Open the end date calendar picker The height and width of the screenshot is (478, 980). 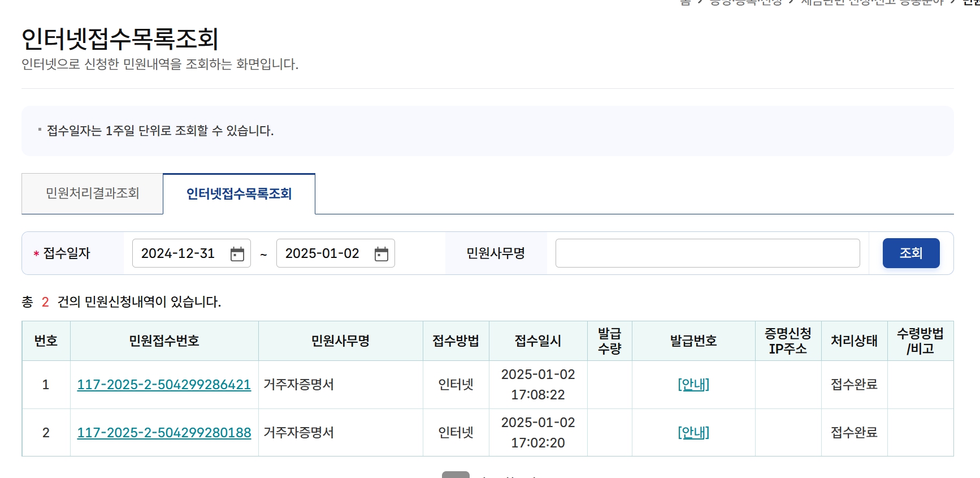pyautogui.click(x=382, y=253)
